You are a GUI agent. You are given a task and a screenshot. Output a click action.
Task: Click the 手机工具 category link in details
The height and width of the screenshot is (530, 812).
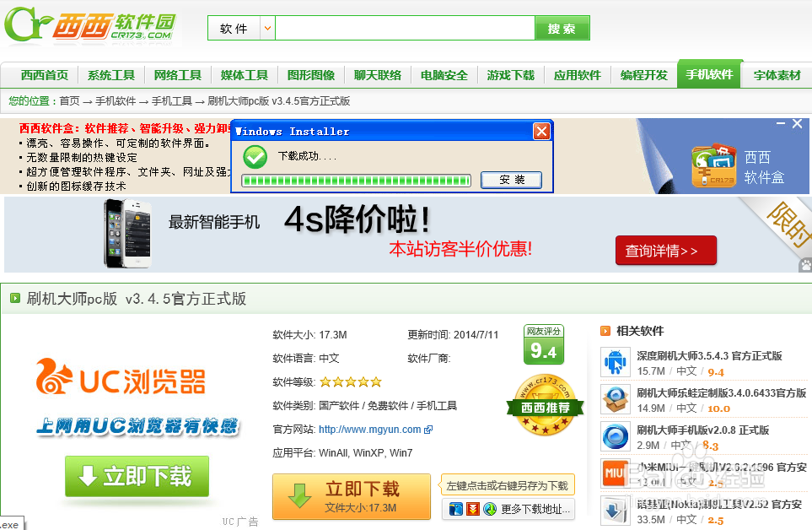coord(437,406)
